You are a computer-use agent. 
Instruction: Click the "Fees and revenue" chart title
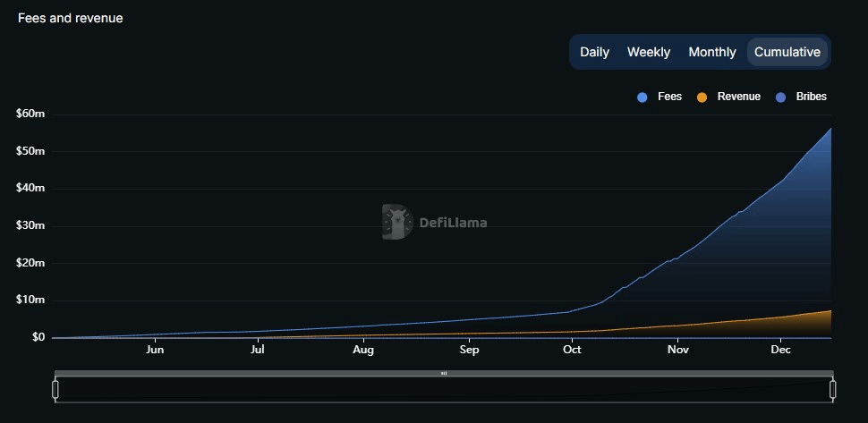(71, 18)
